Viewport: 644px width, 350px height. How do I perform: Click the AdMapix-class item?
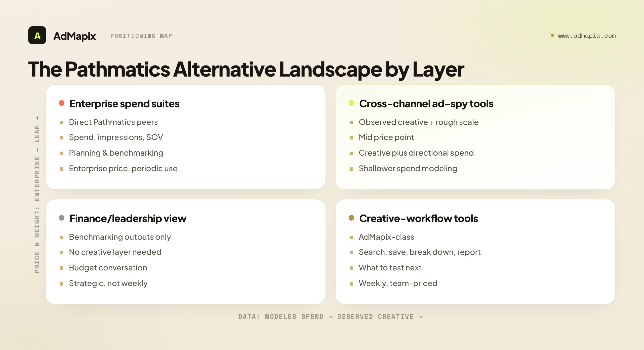point(386,237)
